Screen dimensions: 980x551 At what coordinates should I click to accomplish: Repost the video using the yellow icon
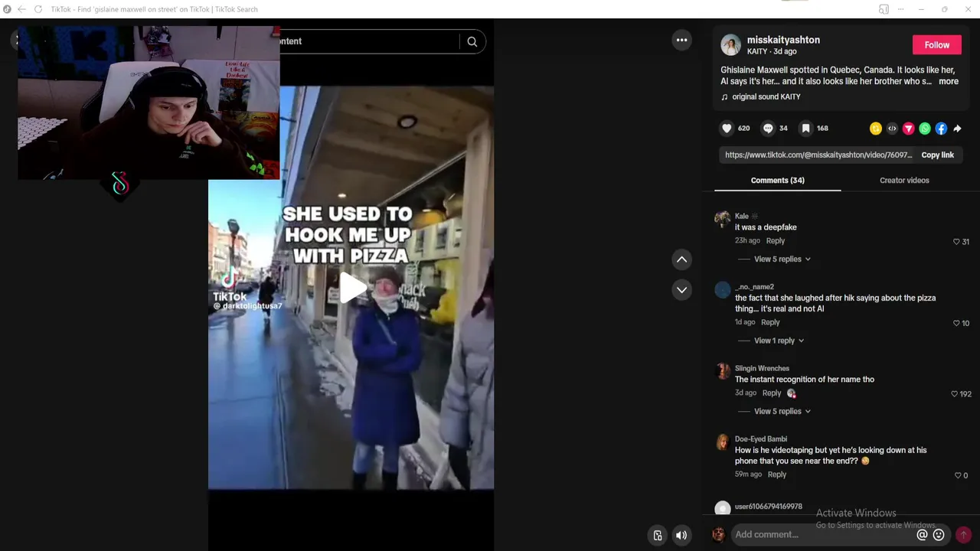coord(876,129)
